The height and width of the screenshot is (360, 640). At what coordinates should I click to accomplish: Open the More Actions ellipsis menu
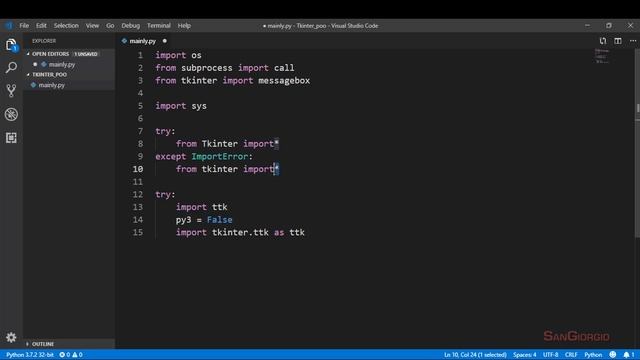pyautogui.click(x=633, y=41)
